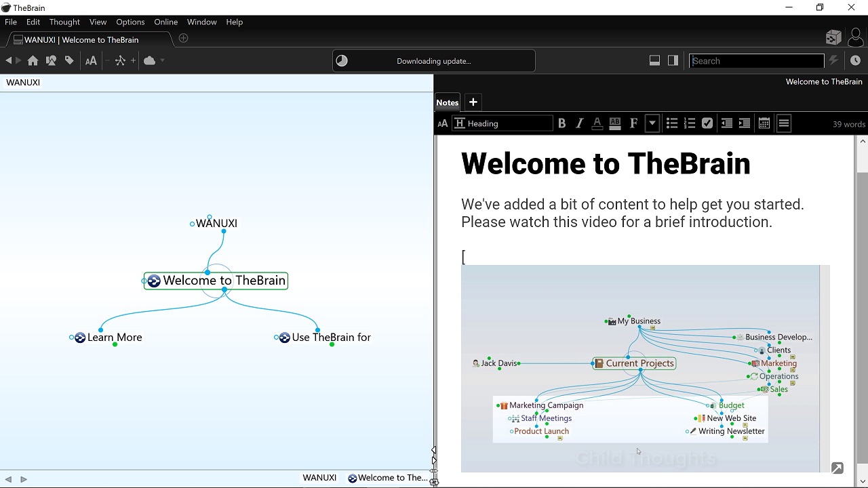
Task: Choose the text highlight color button
Action: (615, 123)
